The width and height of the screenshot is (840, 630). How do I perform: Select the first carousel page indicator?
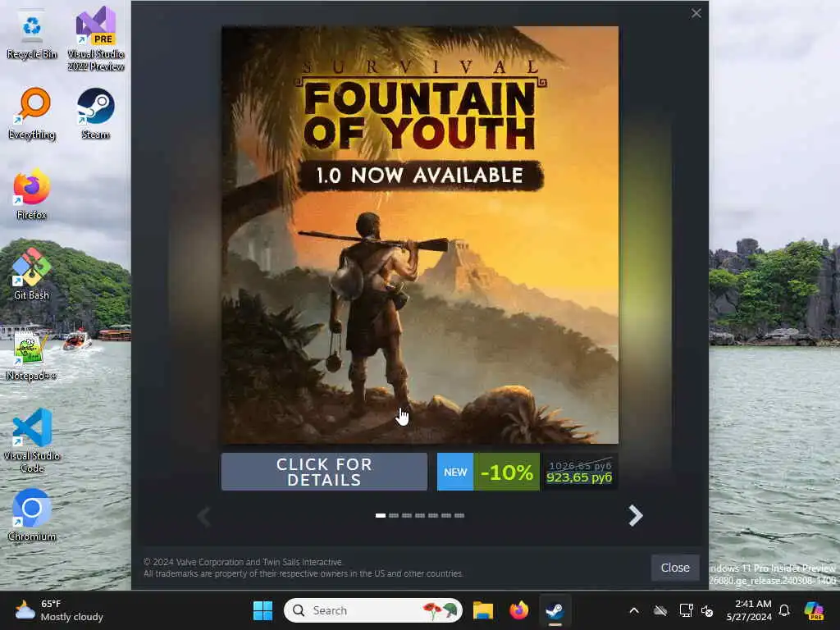pyautogui.click(x=381, y=515)
